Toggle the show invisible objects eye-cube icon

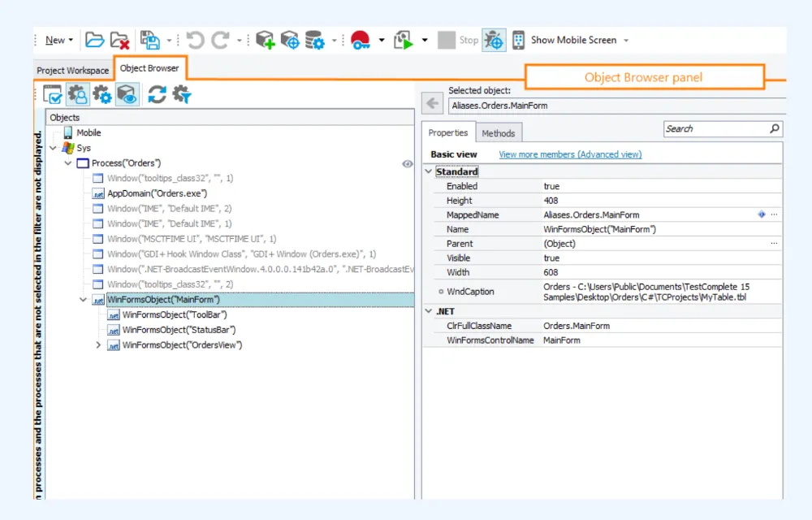coord(127,95)
